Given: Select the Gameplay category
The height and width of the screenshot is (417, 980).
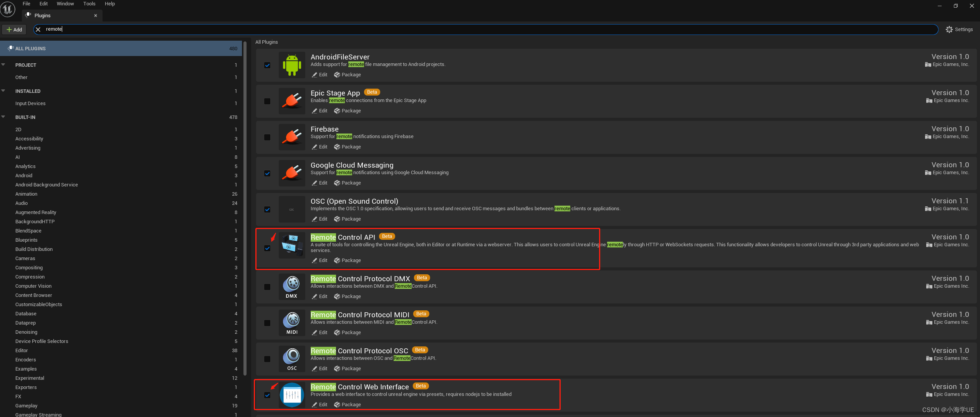Looking at the screenshot, I should coord(121,406).
